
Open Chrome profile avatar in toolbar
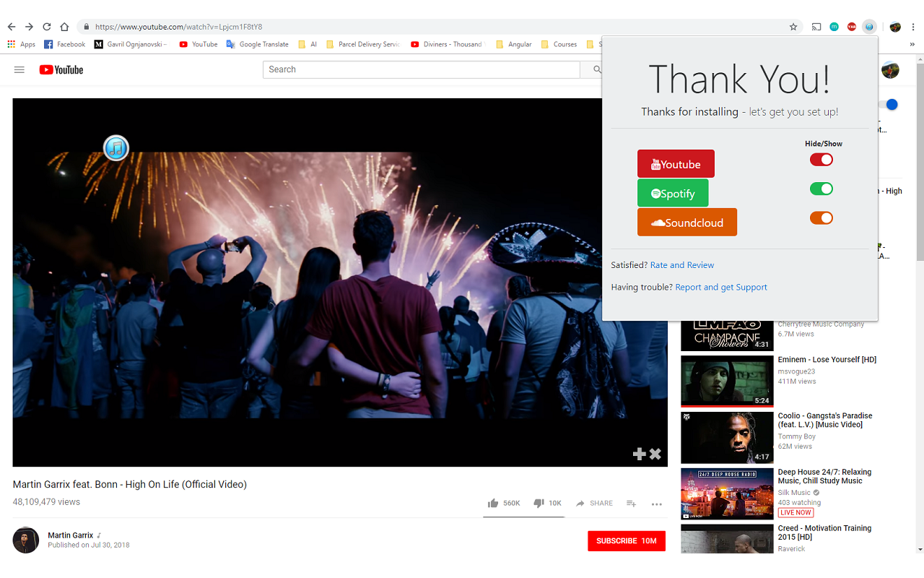895,27
